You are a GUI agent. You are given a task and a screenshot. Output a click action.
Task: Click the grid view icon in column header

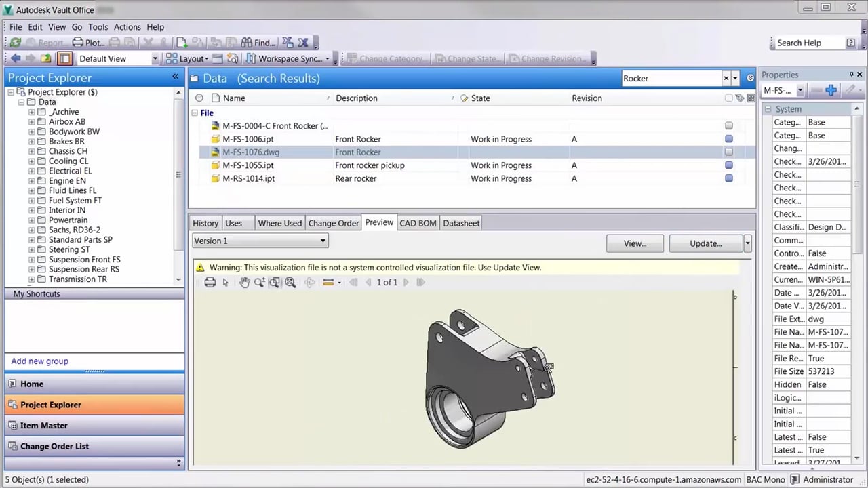click(x=751, y=98)
